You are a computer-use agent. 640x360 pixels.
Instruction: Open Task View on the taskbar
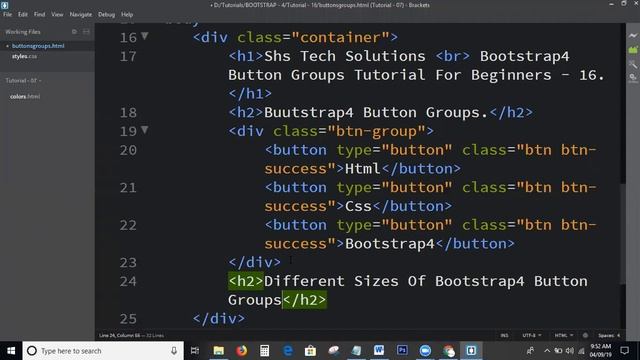(195, 351)
